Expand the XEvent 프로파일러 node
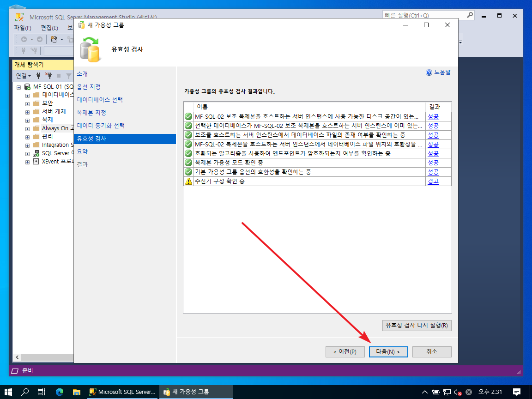 point(28,162)
